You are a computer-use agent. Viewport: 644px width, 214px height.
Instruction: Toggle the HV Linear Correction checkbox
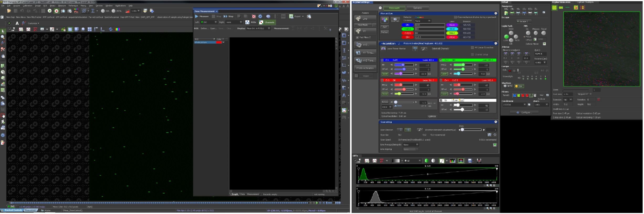tap(472, 48)
